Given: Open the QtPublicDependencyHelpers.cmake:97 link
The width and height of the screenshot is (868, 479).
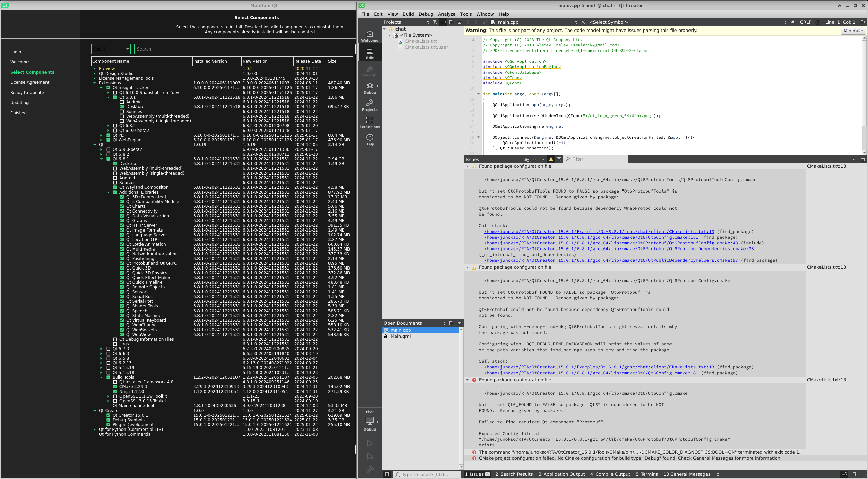Looking at the screenshot, I should (x=611, y=260).
